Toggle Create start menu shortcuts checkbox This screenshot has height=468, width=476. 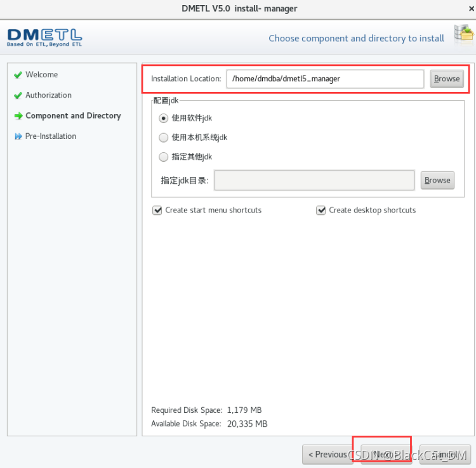[x=157, y=210]
